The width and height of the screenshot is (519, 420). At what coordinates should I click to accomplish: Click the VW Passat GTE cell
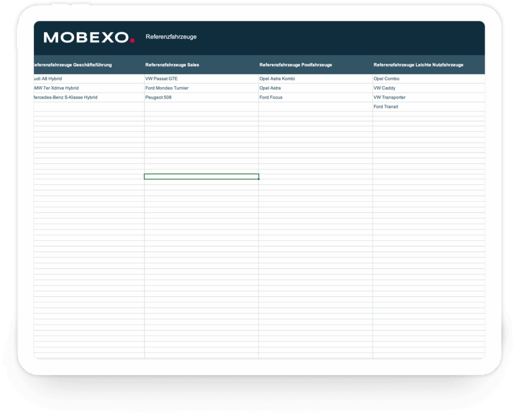pos(162,79)
